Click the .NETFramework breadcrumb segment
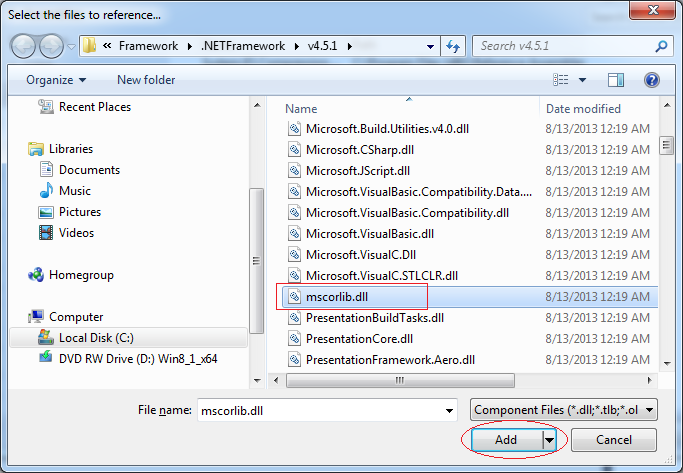Screen dimensions: 683x473 (243, 46)
